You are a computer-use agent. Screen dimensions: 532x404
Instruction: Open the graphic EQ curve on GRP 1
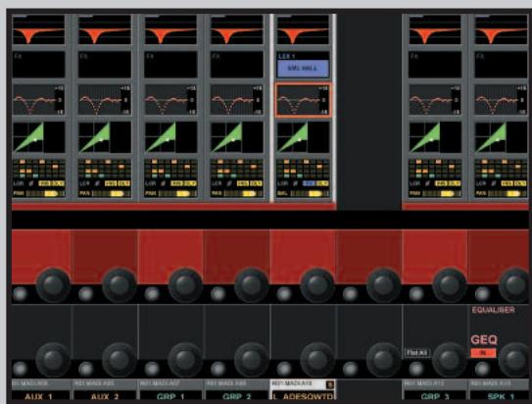(170, 100)
